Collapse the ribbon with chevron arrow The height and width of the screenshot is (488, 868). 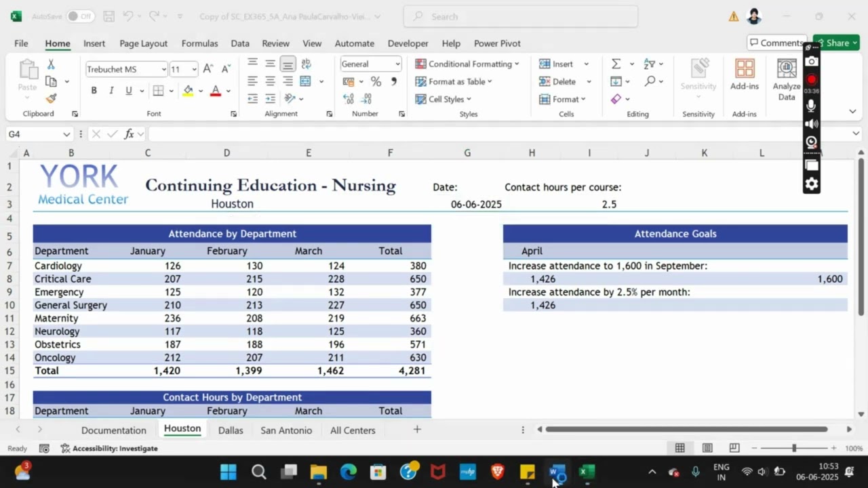click(x=852, y=111)
